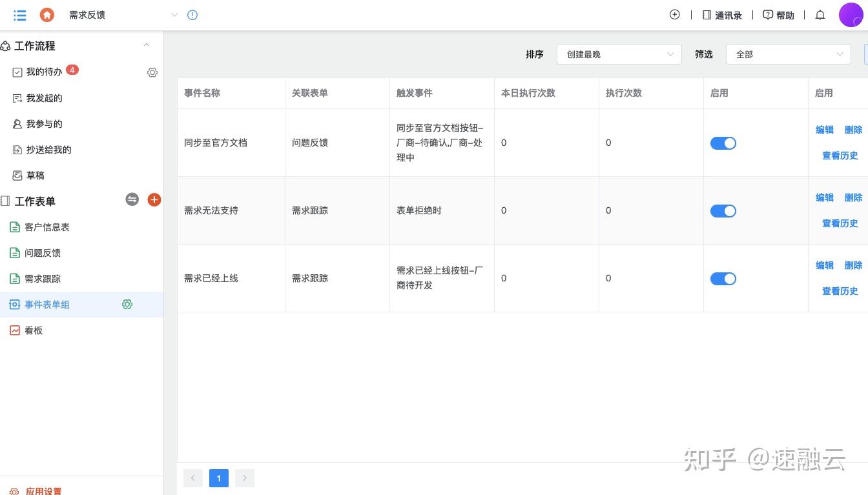Click page 1 pagination button
Screen dimensions: 868x495
[219, 478]
